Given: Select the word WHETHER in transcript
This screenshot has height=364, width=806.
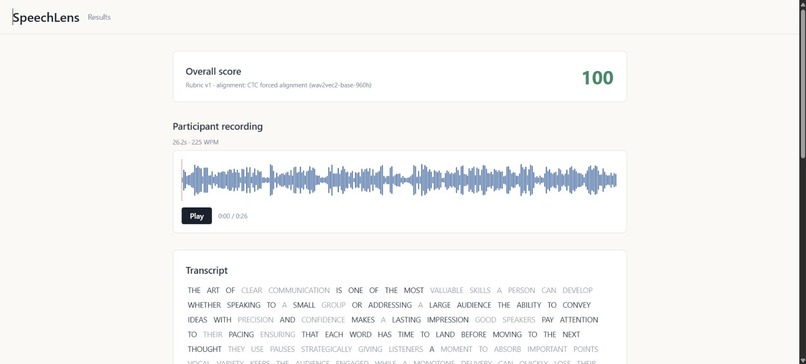Looking at the screenshot, I should tap(204, 305).
